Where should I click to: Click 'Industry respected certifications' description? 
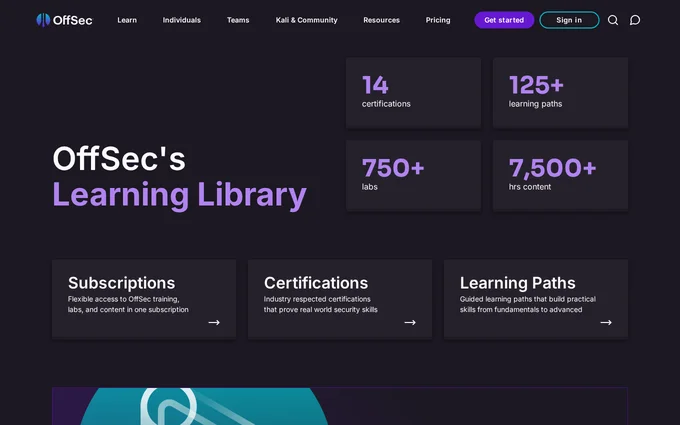pyautogui.click(x=320, y=304)
